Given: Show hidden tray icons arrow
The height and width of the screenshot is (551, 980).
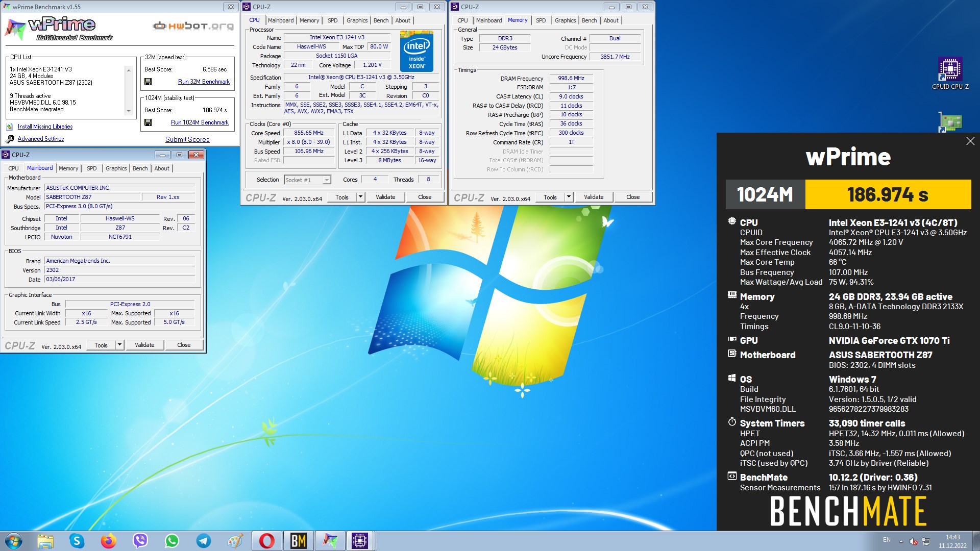Looking at the screenshot, I should pos(901,541).
